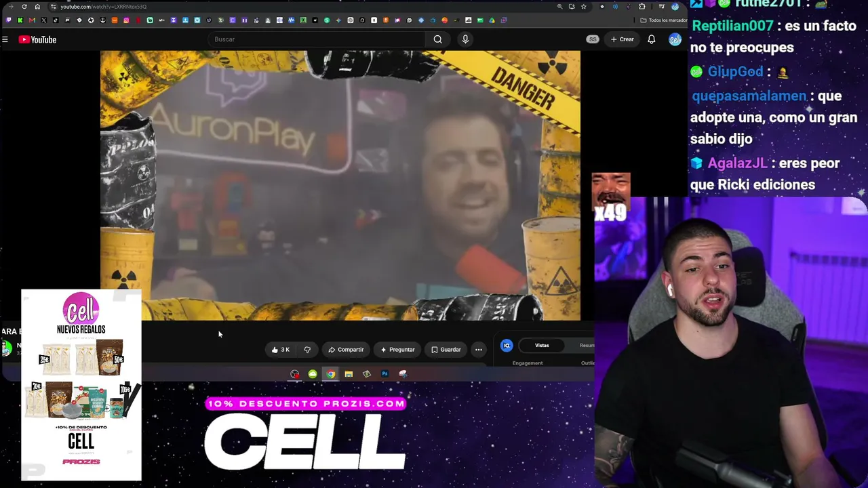
Task: Open the YouTube account avatar menu
Action: pyautogui.click(x=674, y=39)
